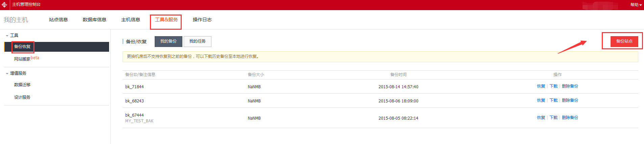Restore backup bk_71844 via 恢复

point(541,86)
